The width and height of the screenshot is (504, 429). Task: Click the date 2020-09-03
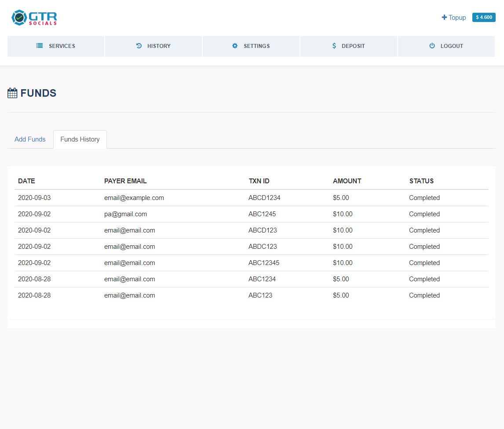pos(34,198)
